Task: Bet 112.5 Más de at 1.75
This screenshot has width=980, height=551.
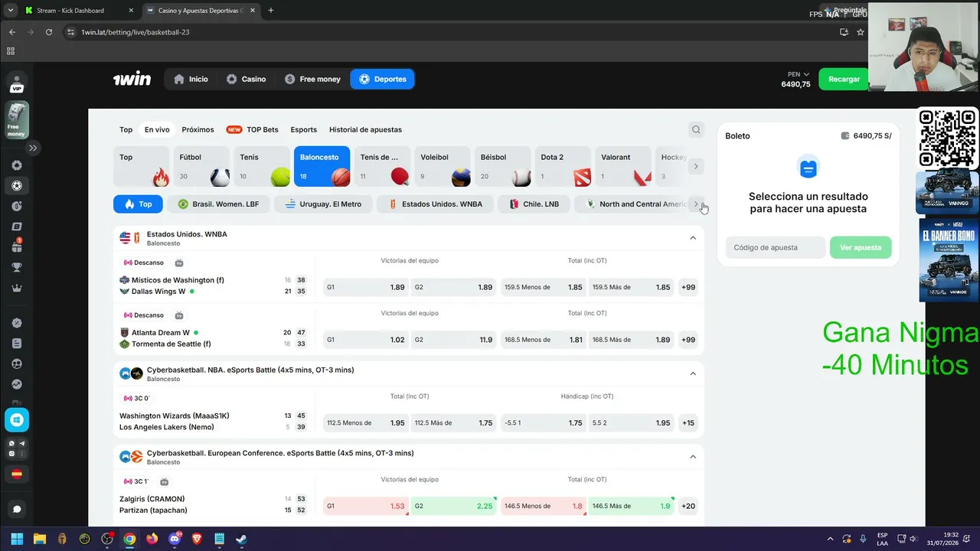Action: 454,423
